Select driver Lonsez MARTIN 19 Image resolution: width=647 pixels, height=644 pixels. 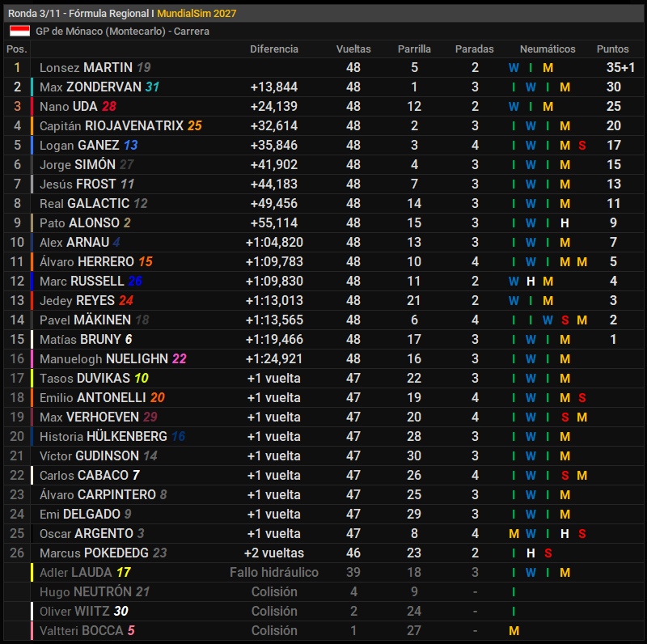point(95,68)
